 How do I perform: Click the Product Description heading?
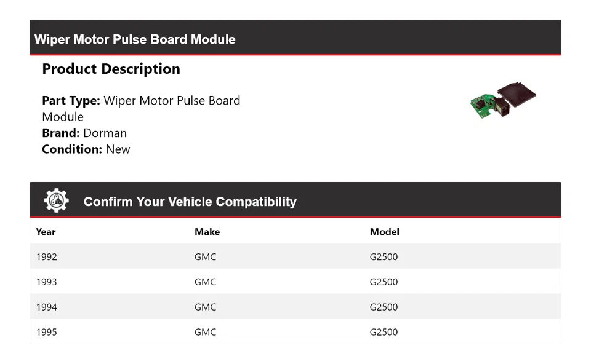click(x=111, y=69)
